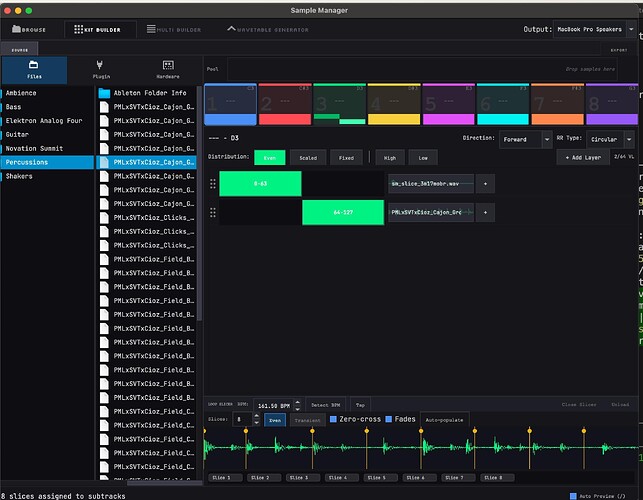Select drum pad 5
This screenshot has width=643, height=500.
coord(448,104)
